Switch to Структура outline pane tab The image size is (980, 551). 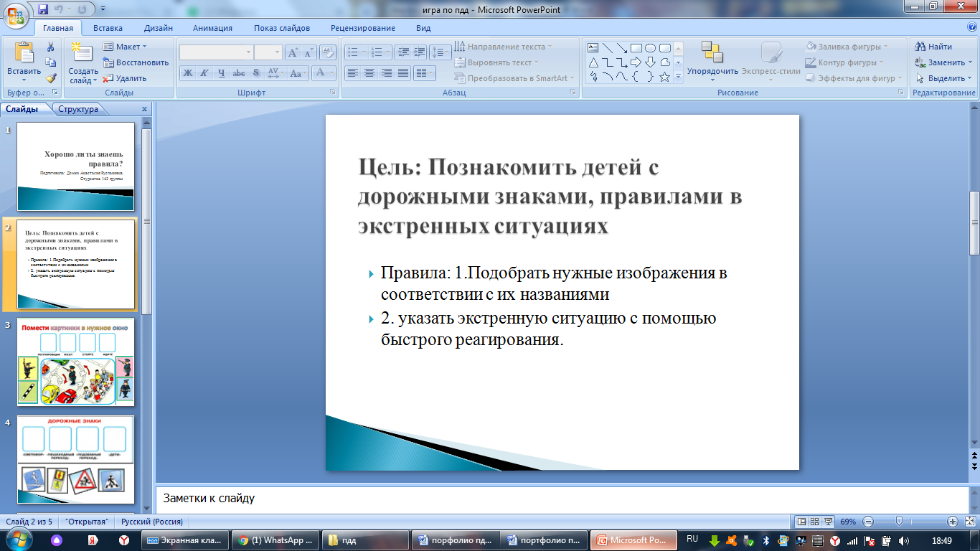[x=78, y=109]
